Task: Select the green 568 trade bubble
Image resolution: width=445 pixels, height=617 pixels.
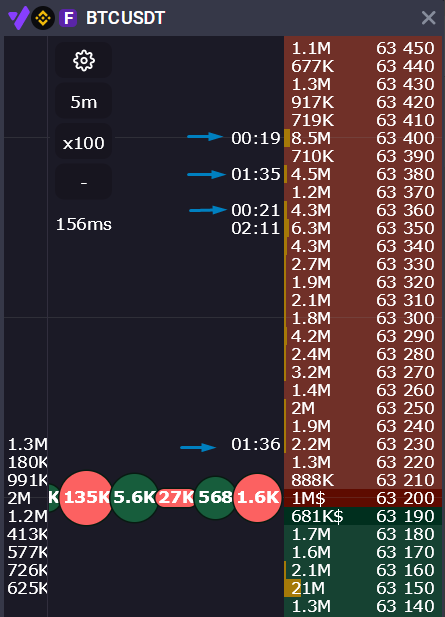Action: [x=215, y=498]
